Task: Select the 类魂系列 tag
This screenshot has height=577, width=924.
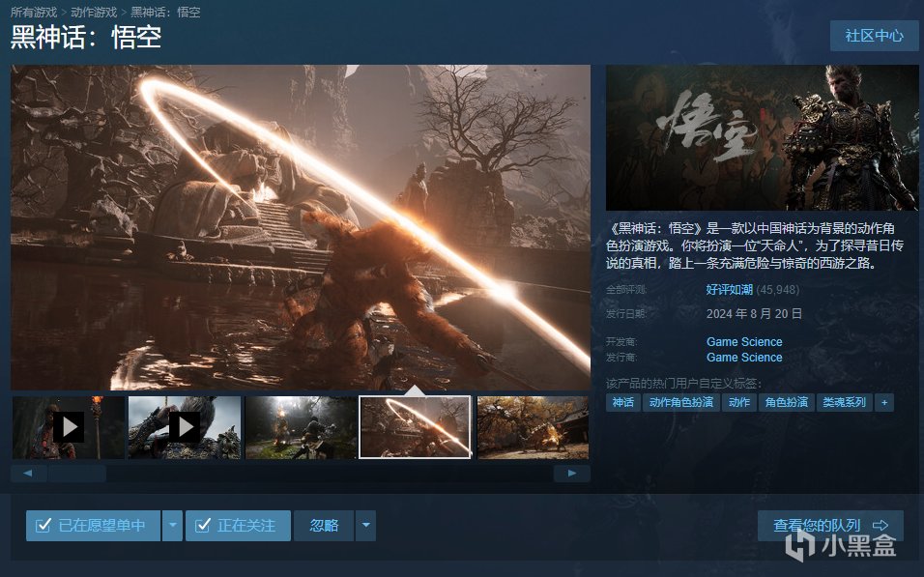Action: click(x=844, y=402)
